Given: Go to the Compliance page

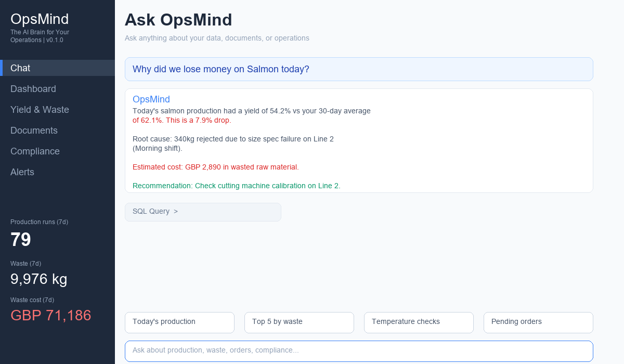Looking at the screenshot, I should click(x=35, y=151).
